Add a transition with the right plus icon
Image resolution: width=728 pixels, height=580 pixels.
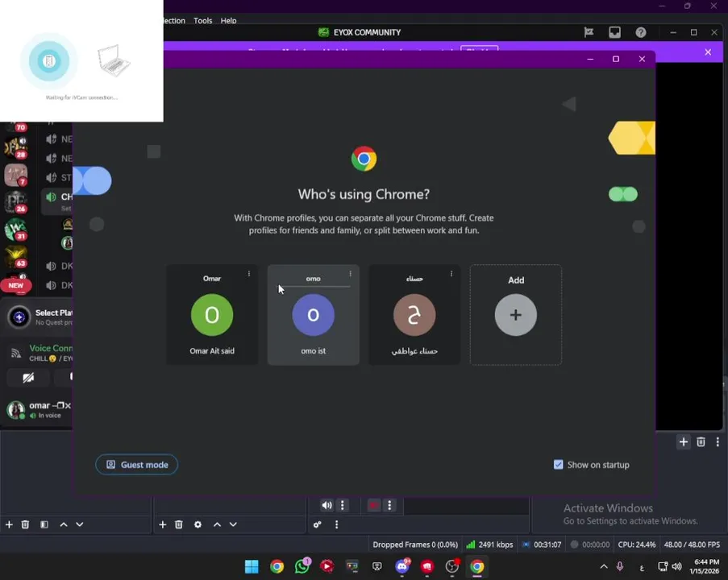click(684, 441)
